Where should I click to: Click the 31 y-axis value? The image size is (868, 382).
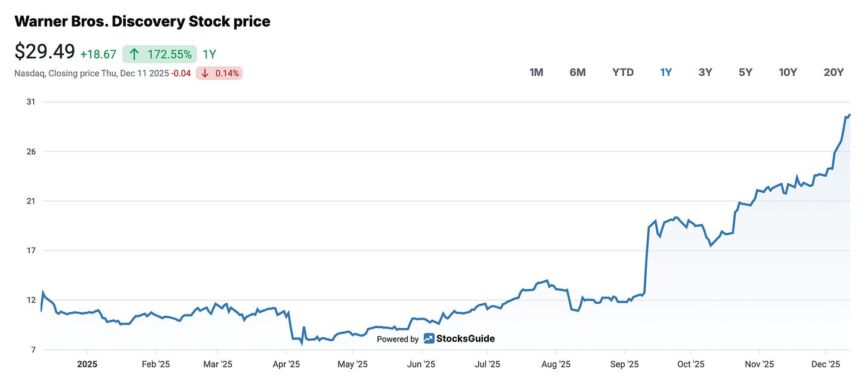pos(31,101)
